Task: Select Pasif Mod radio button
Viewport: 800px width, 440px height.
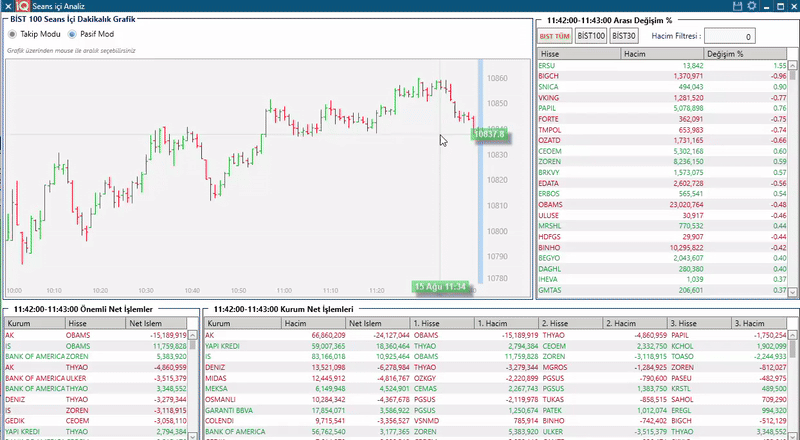Action: 72,34
